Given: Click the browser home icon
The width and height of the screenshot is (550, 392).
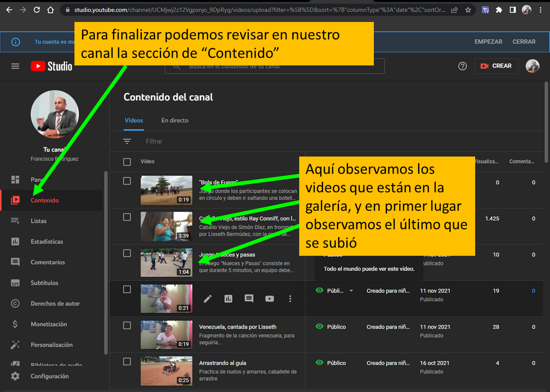Looking at the screenshot, I should pos(51,10).
